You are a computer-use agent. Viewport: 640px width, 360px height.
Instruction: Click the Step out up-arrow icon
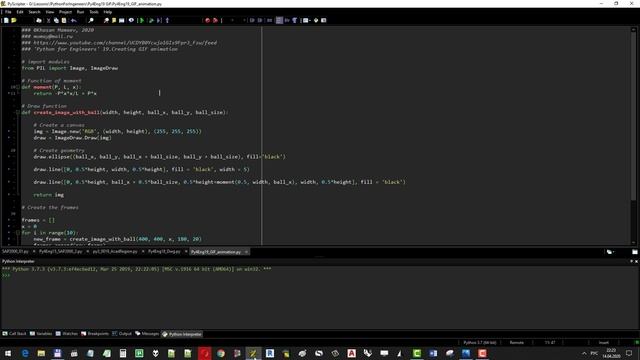167,20
